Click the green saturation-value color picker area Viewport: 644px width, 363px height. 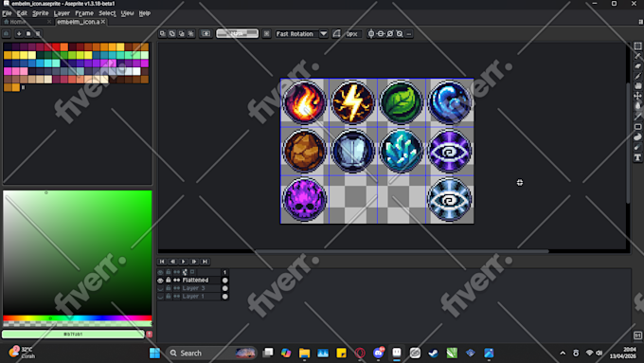78,252
